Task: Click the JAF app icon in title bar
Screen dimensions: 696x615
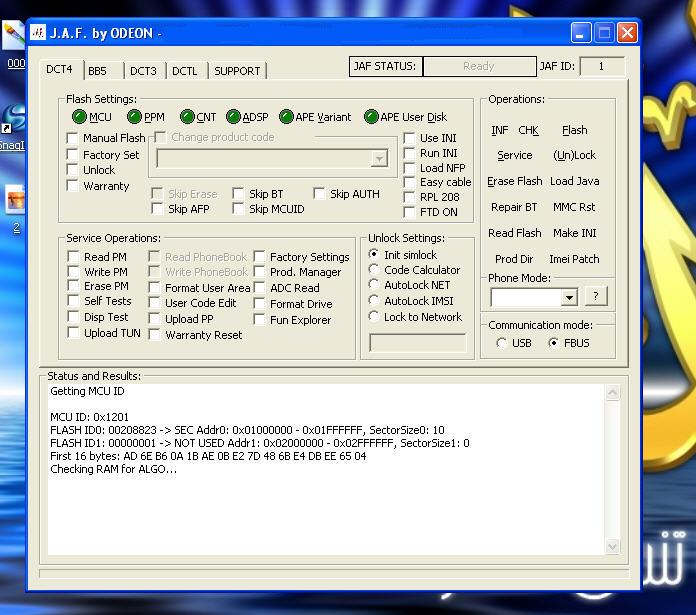Action: 38,33
